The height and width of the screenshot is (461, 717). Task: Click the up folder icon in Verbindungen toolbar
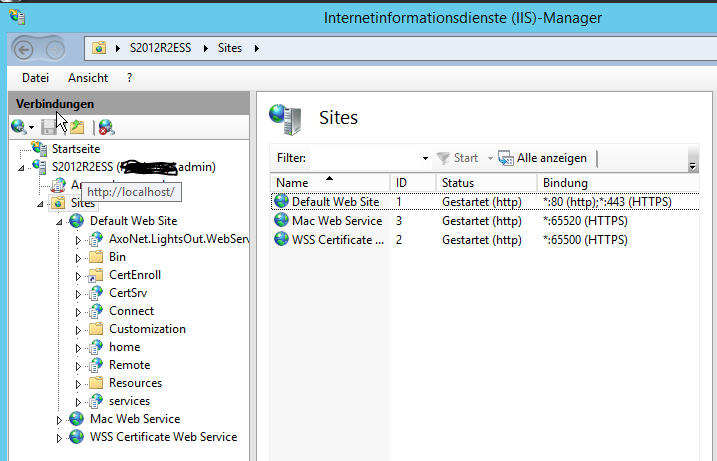coord(77,127)
